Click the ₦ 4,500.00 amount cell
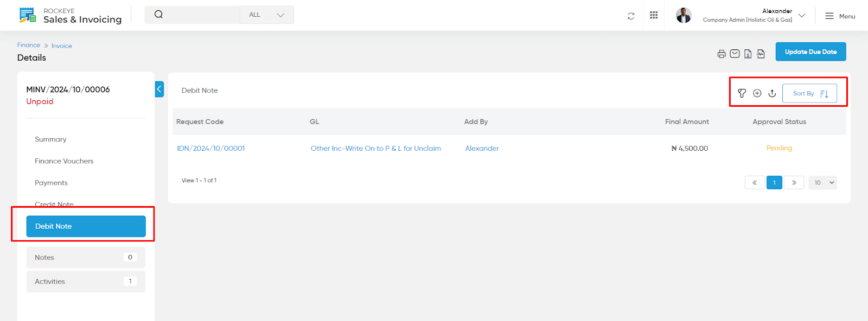This screenshot has width=868, height=321. 690,148
